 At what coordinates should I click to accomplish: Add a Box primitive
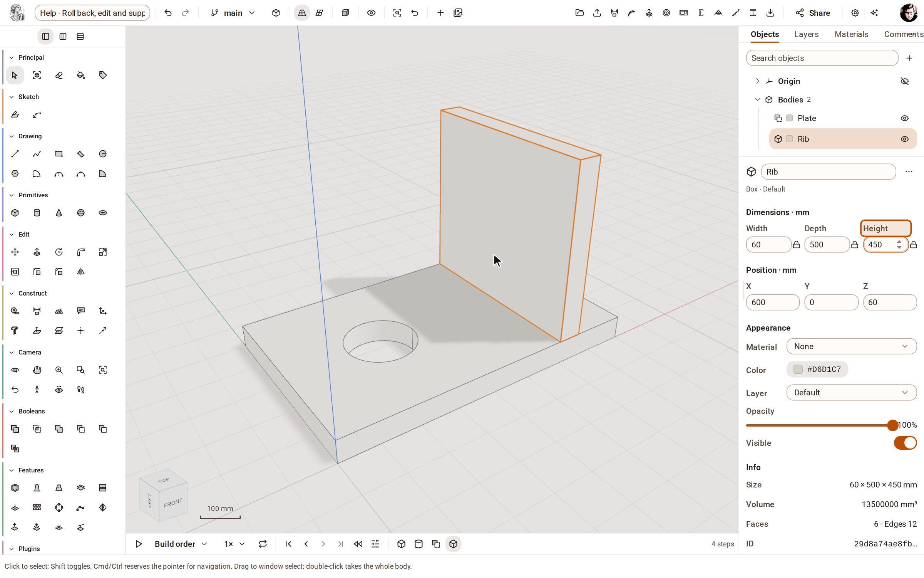click(15, 213)
